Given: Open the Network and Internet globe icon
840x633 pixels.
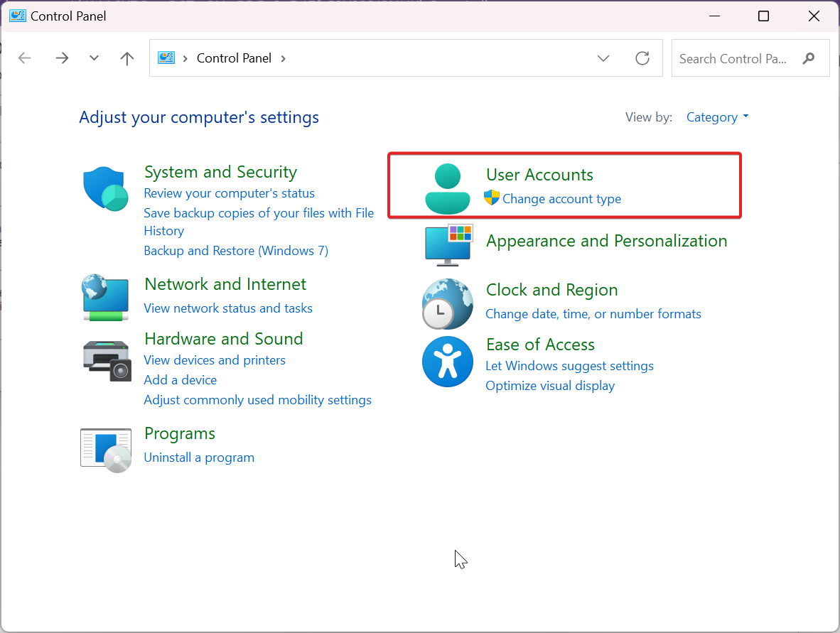Looking at the screenshot, I should 106,298.
